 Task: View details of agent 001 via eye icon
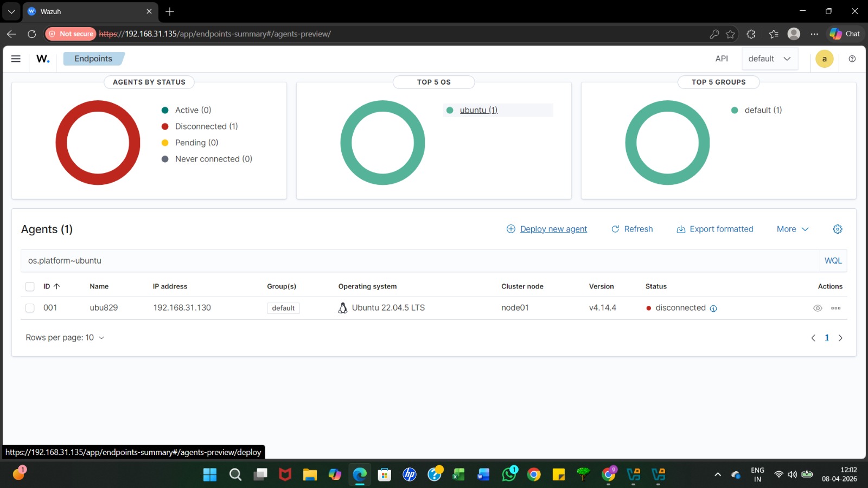click(818, 308)
